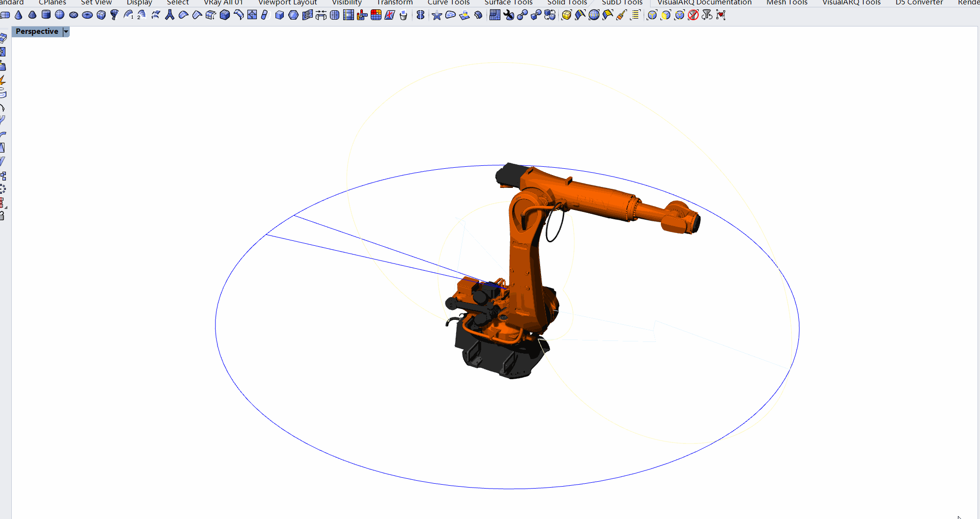The height and width of the screenshot is (519, 980).
Task: Select the SubD cone tool
Action: click(19, 15)
